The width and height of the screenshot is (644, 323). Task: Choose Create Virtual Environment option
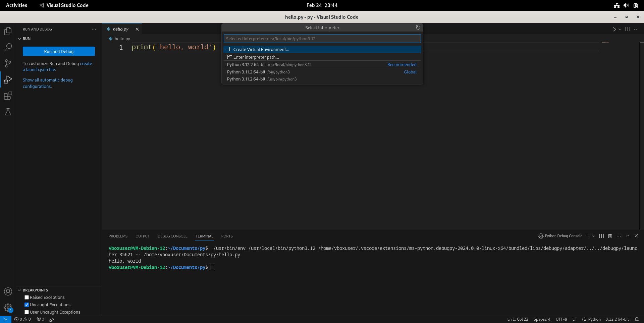click(x=322, y=49)
